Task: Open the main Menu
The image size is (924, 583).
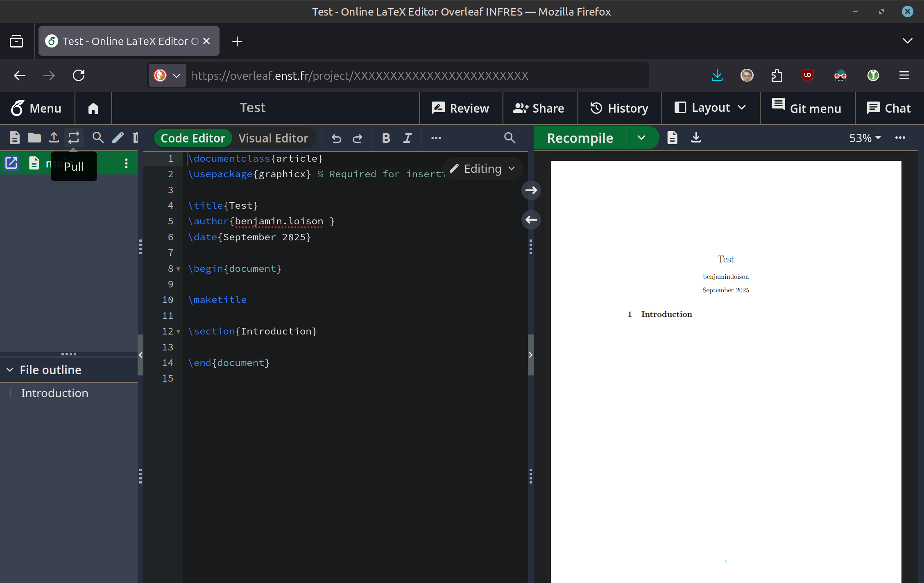Action: (x=37, y=108)
